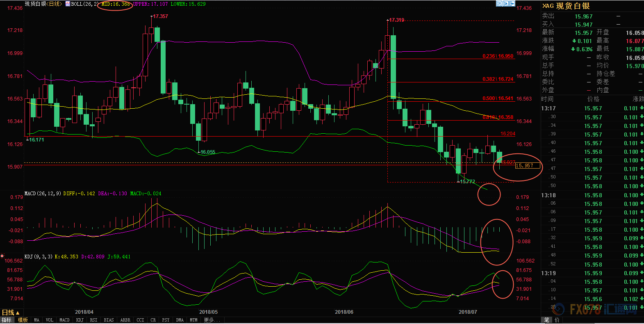
Task: Select the 价 tab under tick list
Action: (x=557, y=320)
